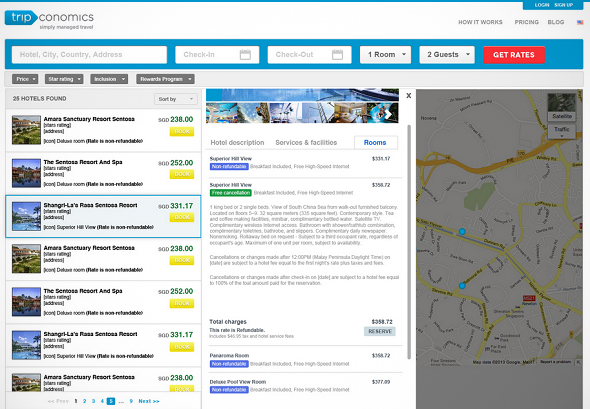The image size is (590, 409).
Task: Click the Check-Out date field
Action: click(309, 55)
